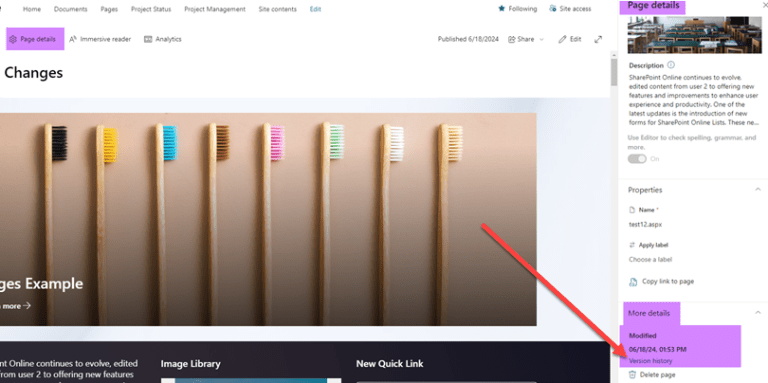This screenshot has width=768, height=383.
Task: Open Site access settings
Action: [x=570, y=8]
